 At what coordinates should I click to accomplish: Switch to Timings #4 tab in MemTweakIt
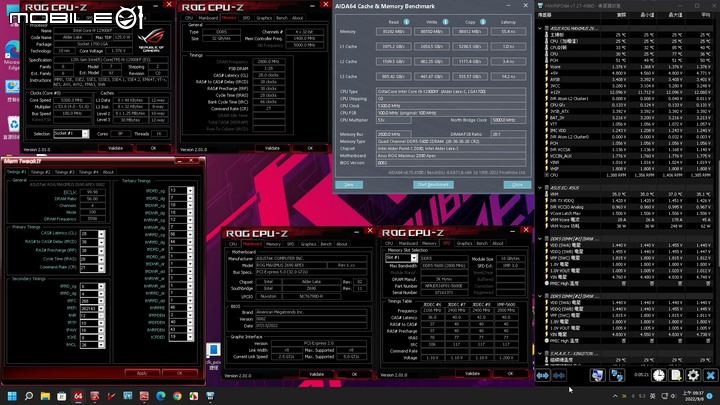click(88, 172)
